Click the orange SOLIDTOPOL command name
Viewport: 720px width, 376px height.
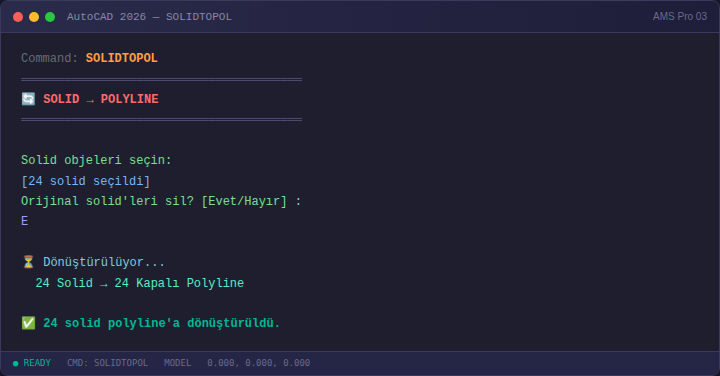pos(122,58)
